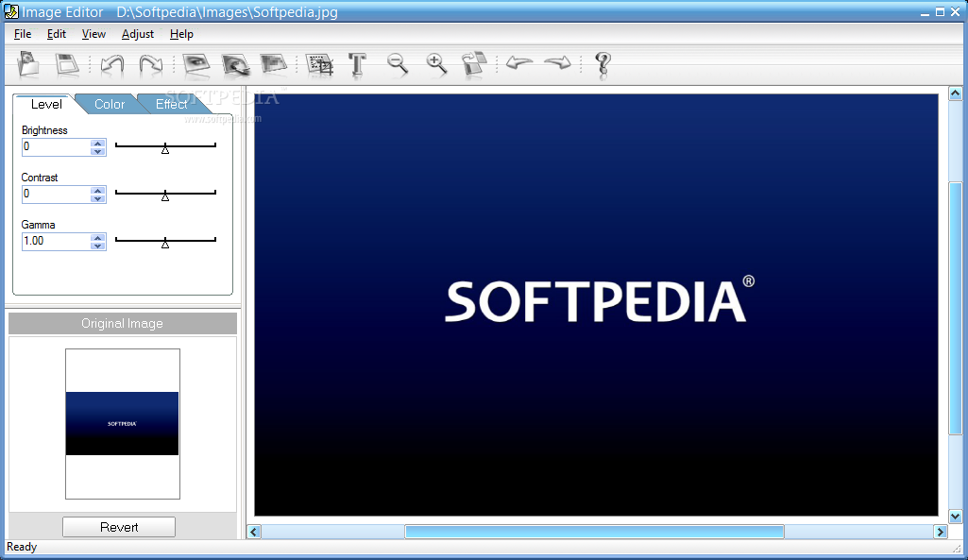The image size is (968, 560).
Task: Click the vertical scrollbar thumb
Action: (955, 308)
